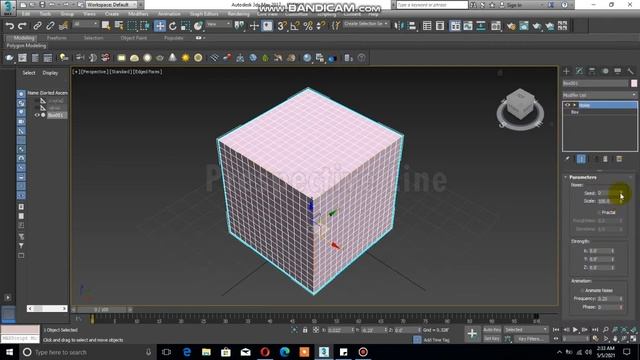Open the Create tab in command panel

(567, 71)
